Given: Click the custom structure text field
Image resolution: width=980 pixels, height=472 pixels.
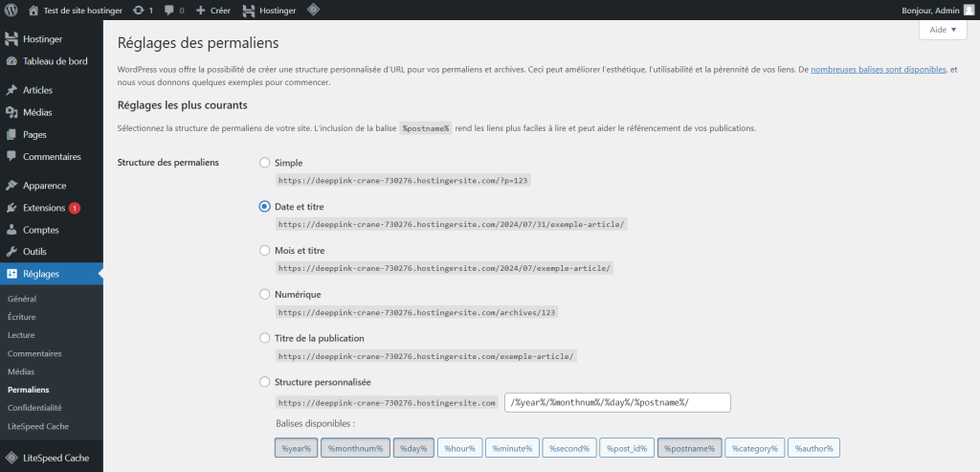Looking at the screenshot, I should pyautogui.click(x=617, y=402).
